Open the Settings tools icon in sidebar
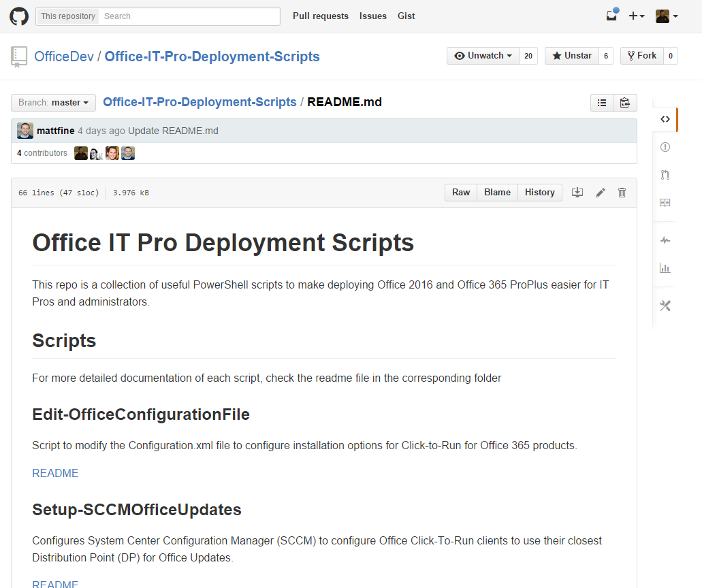This screenshot has width=702, height=588. pos(665,306)
